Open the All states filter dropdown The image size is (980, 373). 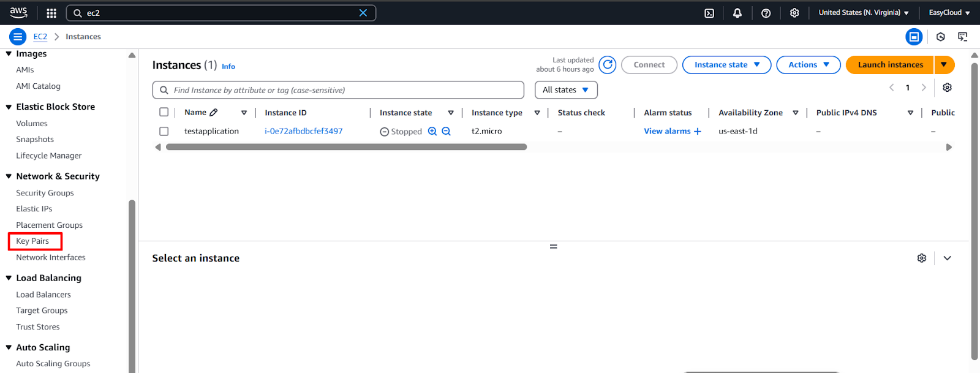pos(566,90)
